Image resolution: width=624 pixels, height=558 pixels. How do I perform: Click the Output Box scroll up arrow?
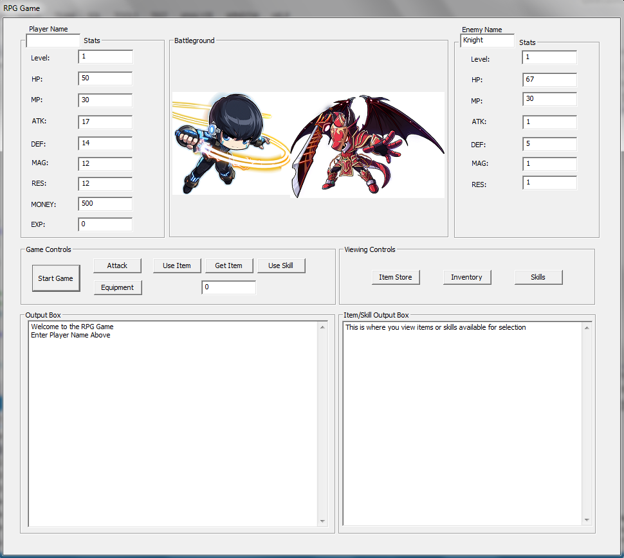pyautogui.click(x=322, y=327)
